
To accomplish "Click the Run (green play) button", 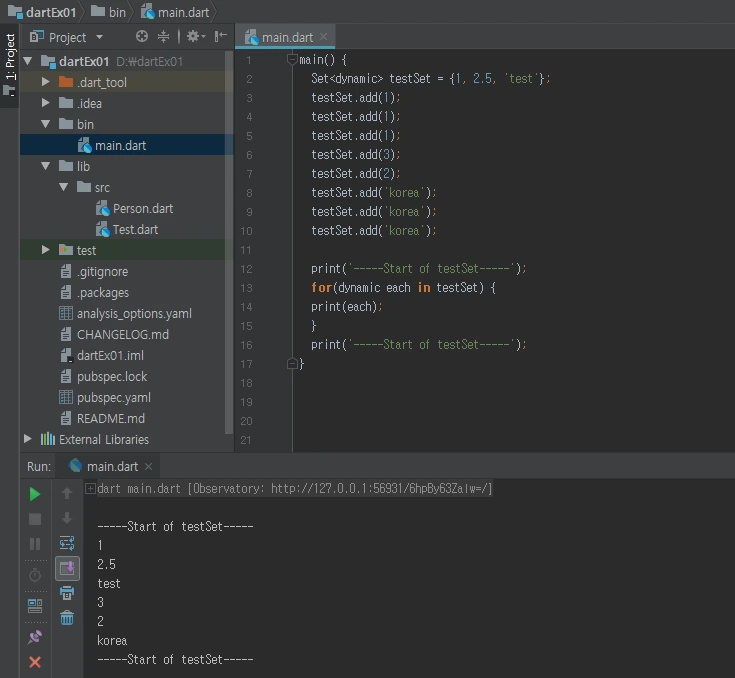I will click(x=34, y=494).
